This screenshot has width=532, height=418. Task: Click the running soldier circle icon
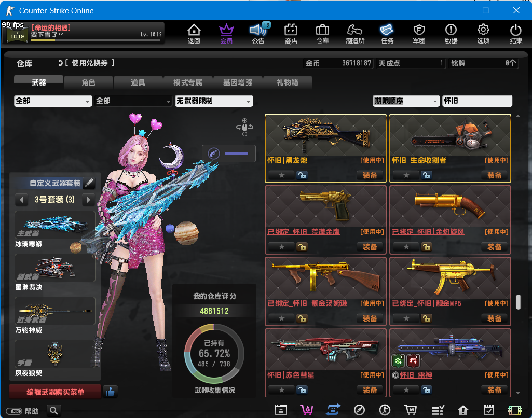coord(385,410)
